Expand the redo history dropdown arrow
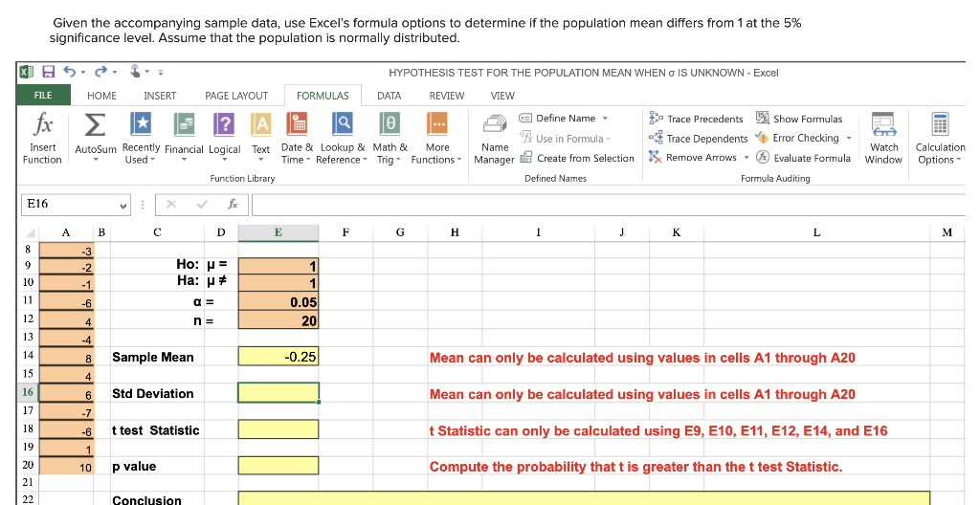Viewport: 980px width, 505px height. pos(115,73)
